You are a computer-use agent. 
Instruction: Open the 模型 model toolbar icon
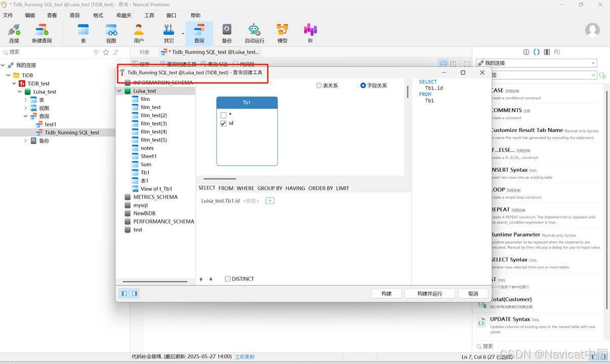click(282, 33)
